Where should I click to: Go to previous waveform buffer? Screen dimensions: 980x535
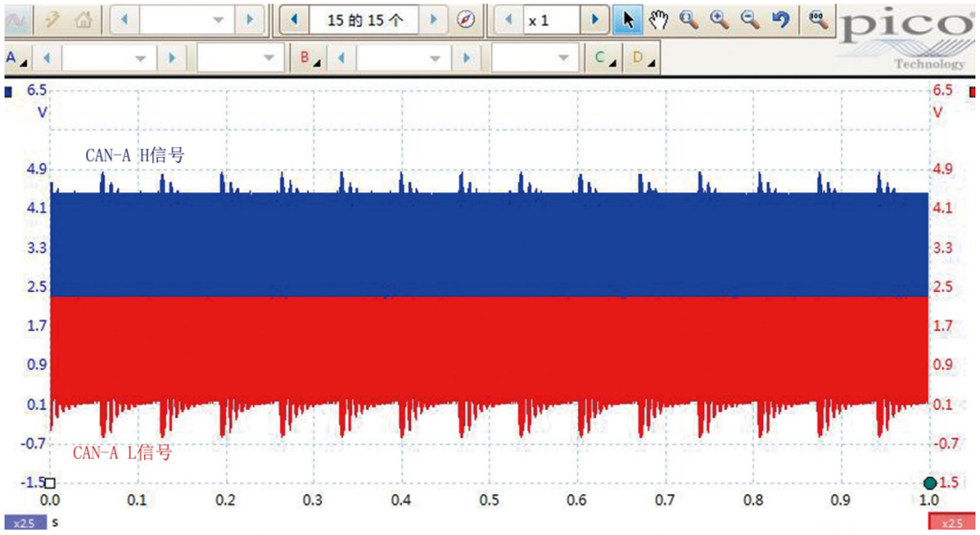294,21
